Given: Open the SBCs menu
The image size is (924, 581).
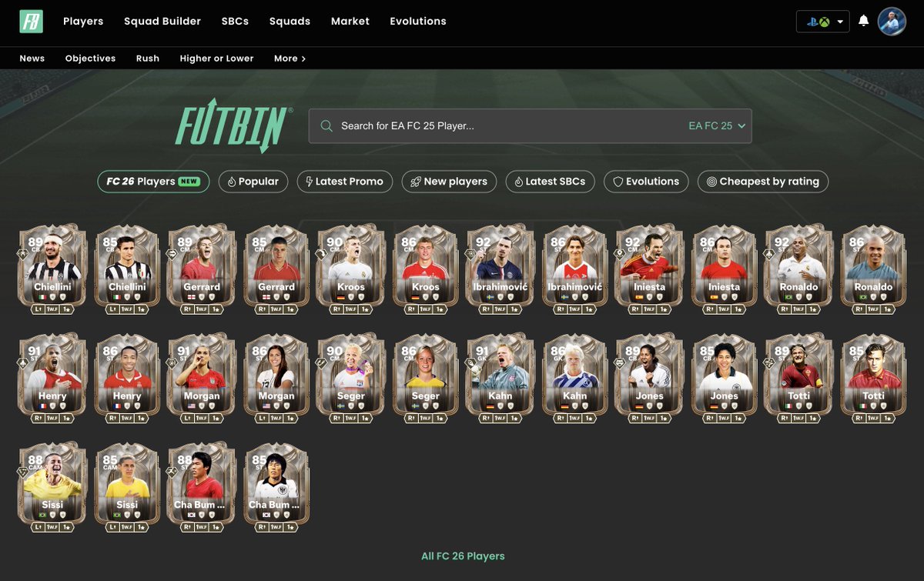Looking at the screenshot, I should click(235, 22).
